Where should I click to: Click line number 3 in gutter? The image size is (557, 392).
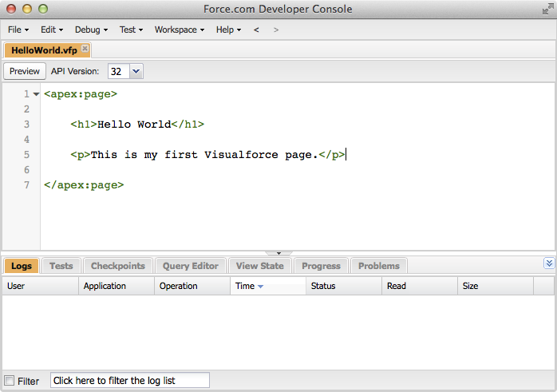[x=26, y=125]
